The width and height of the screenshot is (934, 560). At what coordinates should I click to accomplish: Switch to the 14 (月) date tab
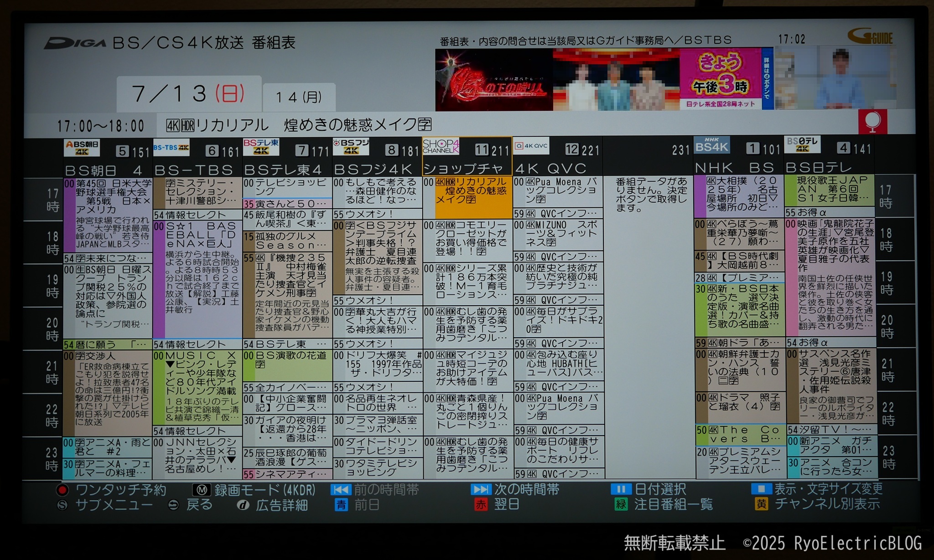click(299, 97)
